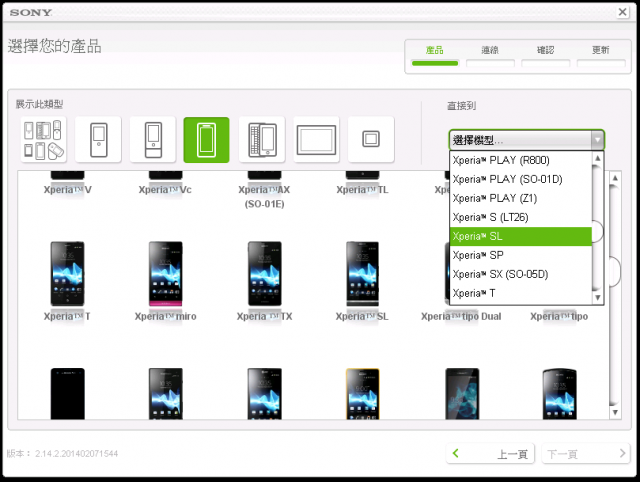Image resolution: width=640 pixels, height=482 pixels.
Task: Select the basic candybar phone type filter
Action: click(98, 140)
